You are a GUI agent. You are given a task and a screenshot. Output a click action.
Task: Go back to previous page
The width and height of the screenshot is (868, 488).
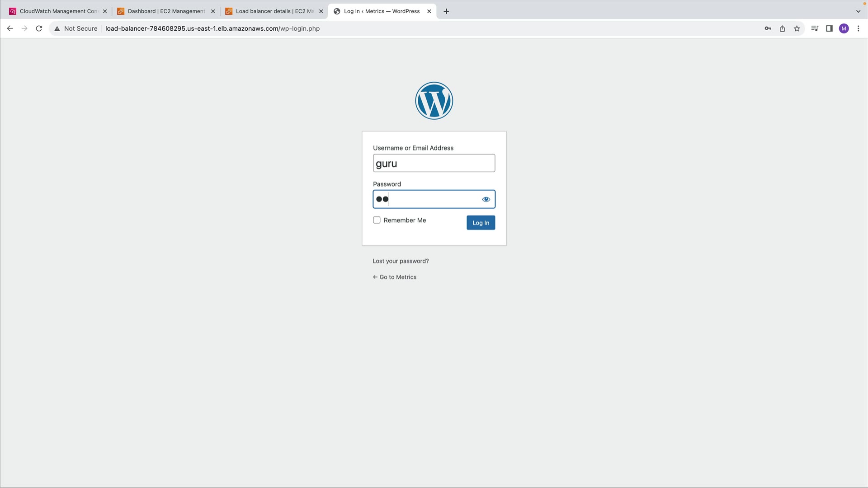pos(10,28)
